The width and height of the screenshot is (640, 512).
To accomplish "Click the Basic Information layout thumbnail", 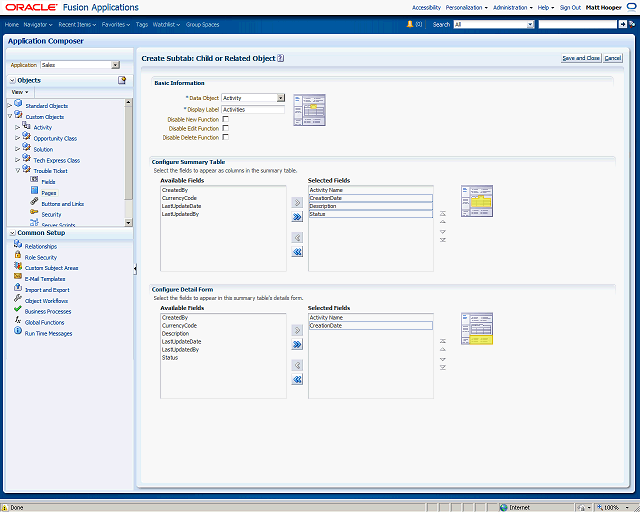I will coord(309,110).
